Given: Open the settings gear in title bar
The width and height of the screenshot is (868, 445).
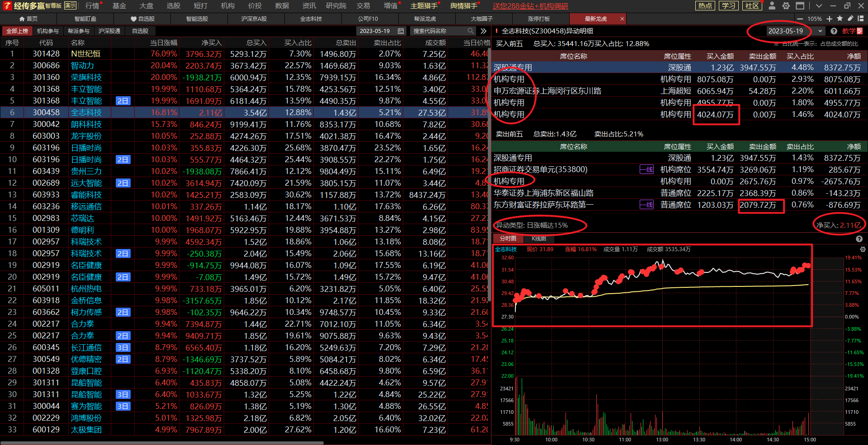Looking at the screenshot, I should 786,6.
